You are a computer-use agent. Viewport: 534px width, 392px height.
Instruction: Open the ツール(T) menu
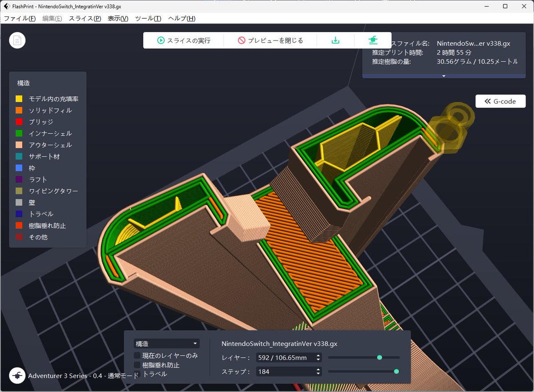point(148,18)
